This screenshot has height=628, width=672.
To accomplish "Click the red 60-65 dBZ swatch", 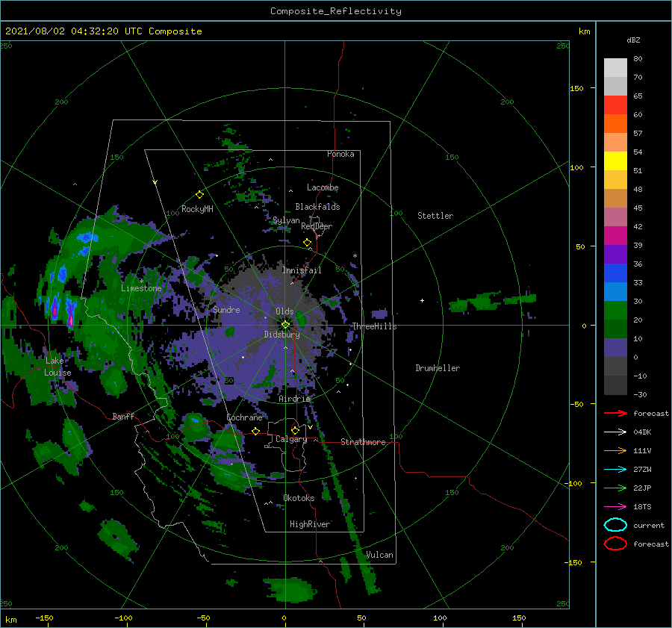I will 615,105.
